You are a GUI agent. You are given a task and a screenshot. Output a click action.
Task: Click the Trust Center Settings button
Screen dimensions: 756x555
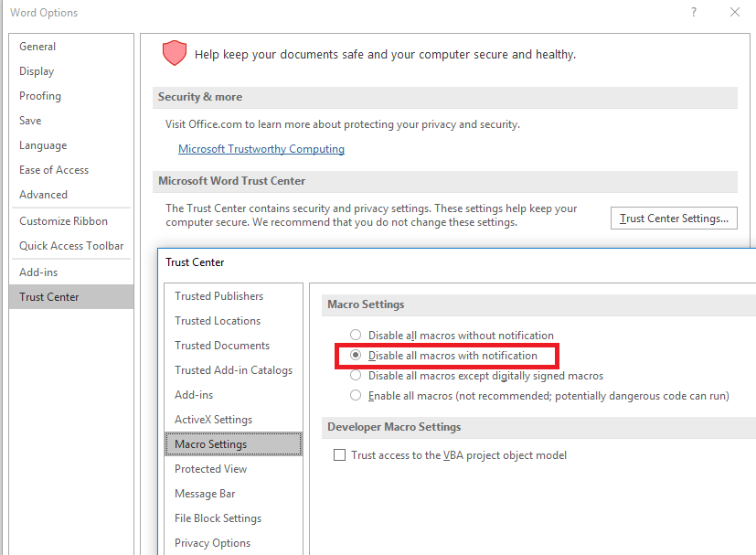click(673, 219)
